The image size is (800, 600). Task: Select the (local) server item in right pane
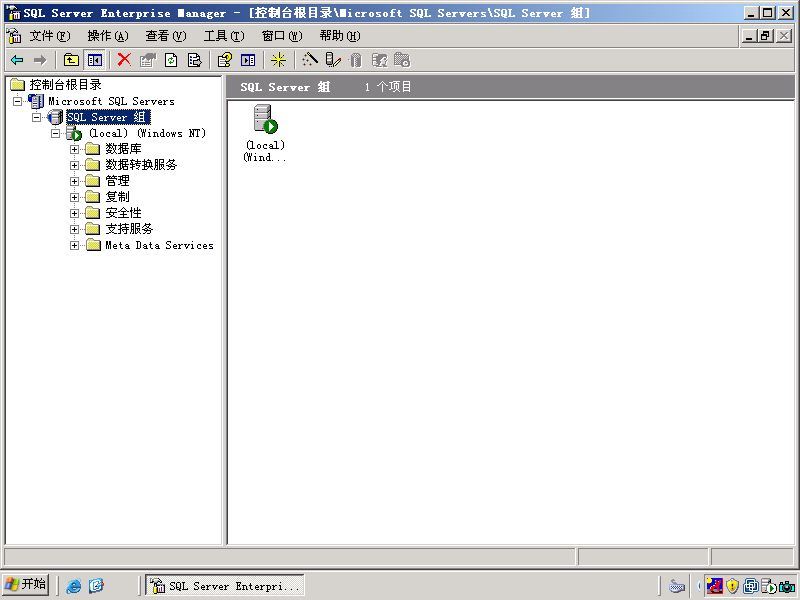(265, 133)
